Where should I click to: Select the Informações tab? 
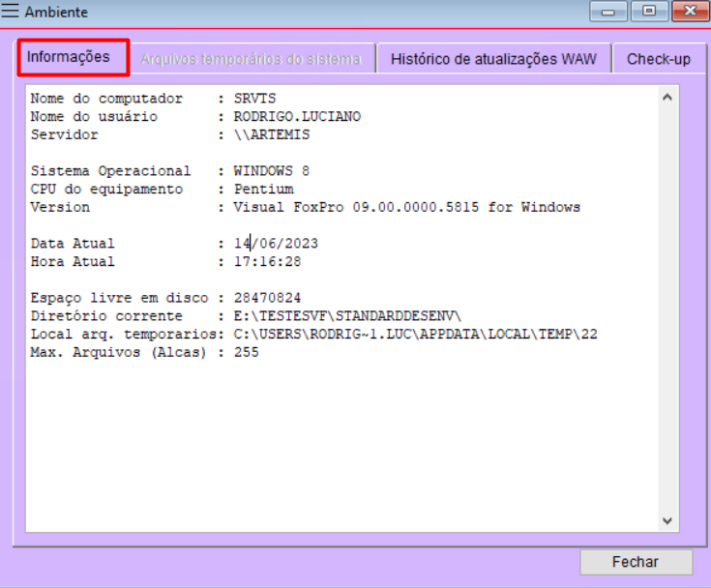point(69,57)
